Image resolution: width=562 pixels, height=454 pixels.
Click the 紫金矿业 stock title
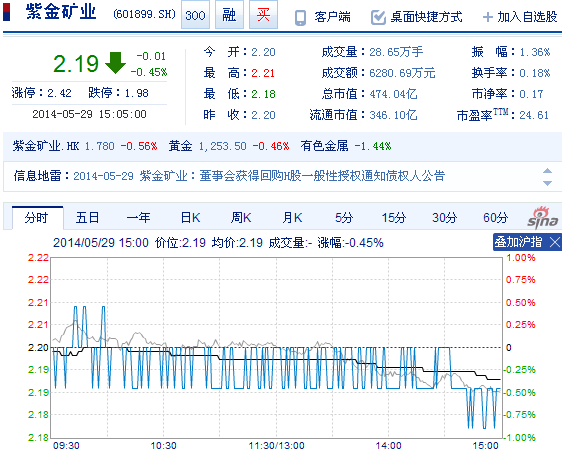[61, 12]
